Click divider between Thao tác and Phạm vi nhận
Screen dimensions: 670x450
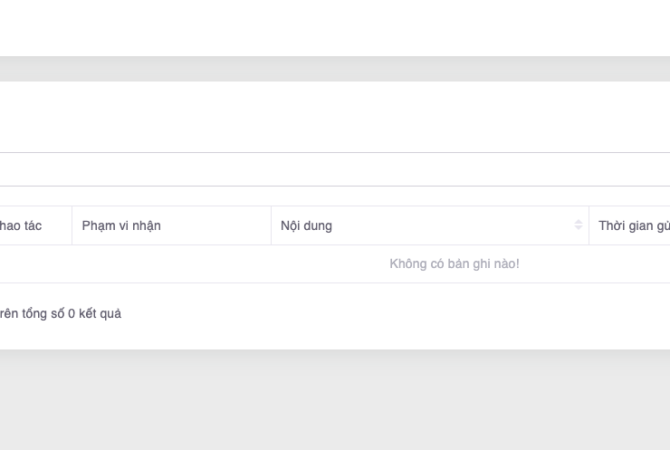(x=72, y=226)
